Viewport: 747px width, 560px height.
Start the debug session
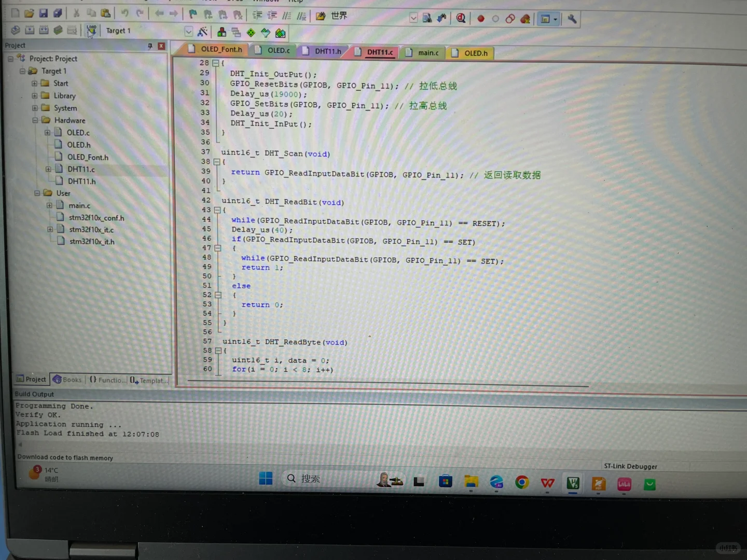point(461,19)
